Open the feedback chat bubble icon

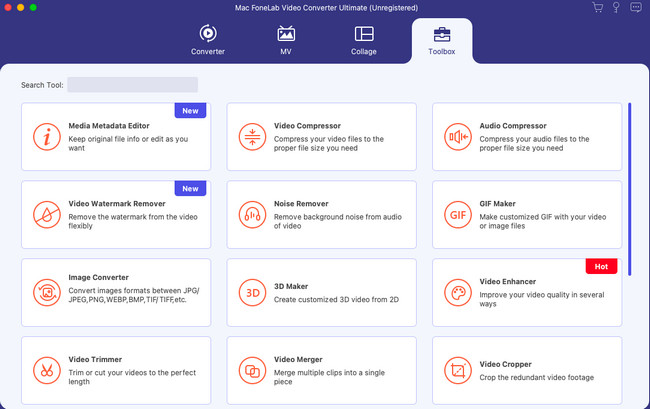click(635, 7)
